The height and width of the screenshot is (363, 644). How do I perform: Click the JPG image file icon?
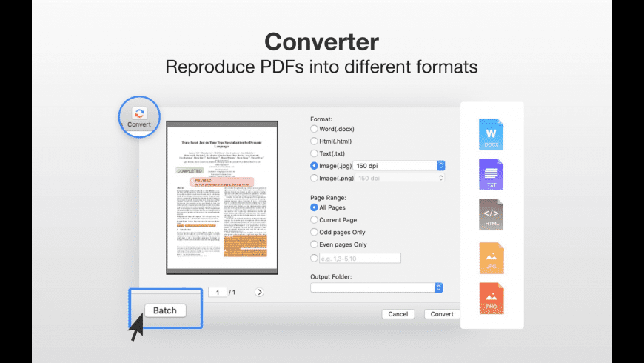492,258
